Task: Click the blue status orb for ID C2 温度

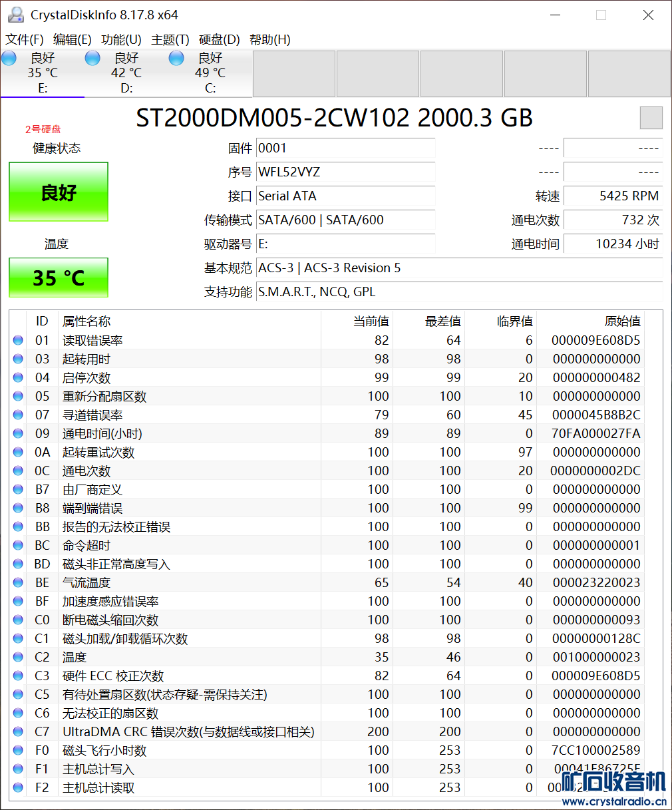Action: point(17,657)
